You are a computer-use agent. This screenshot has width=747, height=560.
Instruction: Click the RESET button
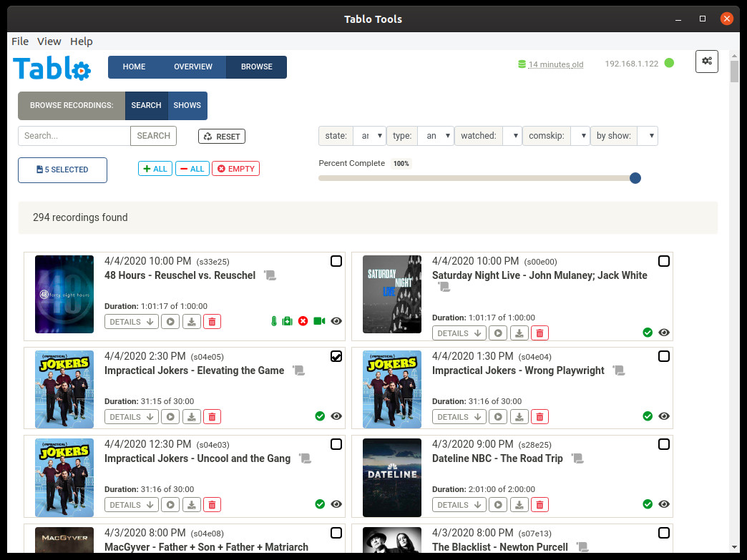222,136
